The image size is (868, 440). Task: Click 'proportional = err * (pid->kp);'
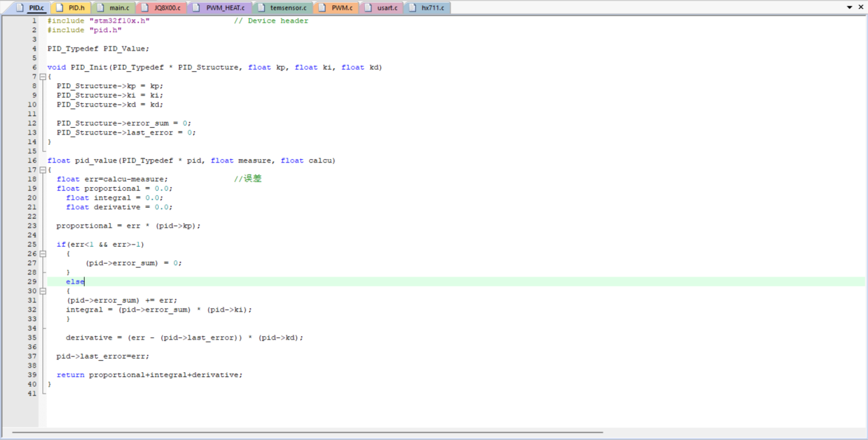click(129, 226)
